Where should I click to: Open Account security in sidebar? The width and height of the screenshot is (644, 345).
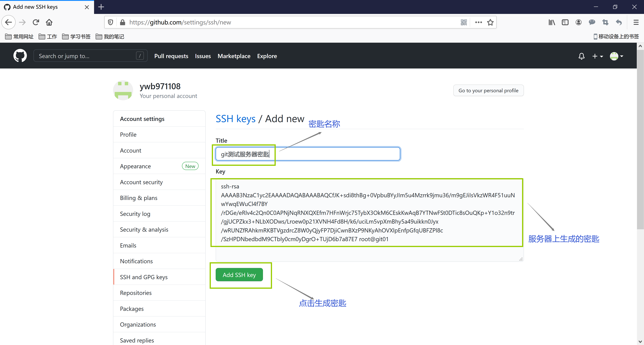tap(159, 182)
